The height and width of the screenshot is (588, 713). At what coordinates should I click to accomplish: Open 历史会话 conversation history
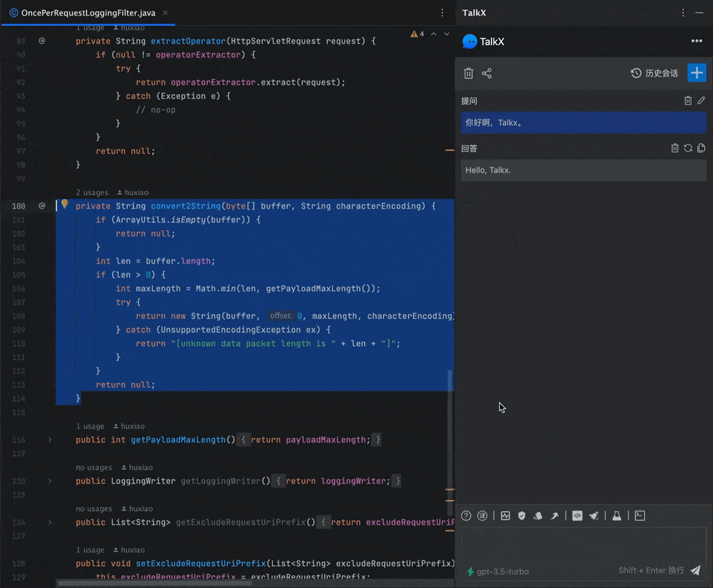[654, 73]
